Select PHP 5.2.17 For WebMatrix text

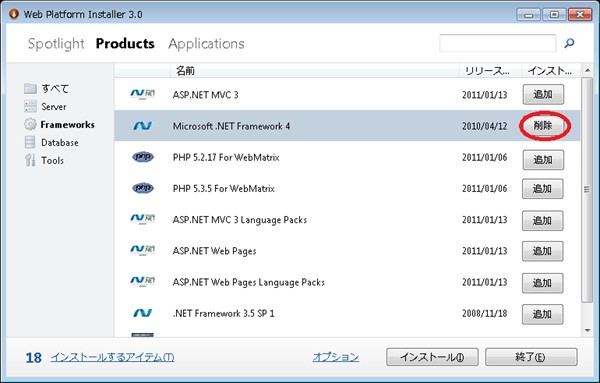[226, 157]
